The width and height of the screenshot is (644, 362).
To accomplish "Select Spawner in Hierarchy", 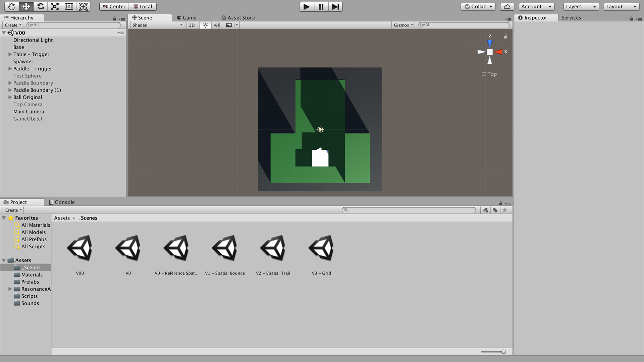I will tap(23, 61).
